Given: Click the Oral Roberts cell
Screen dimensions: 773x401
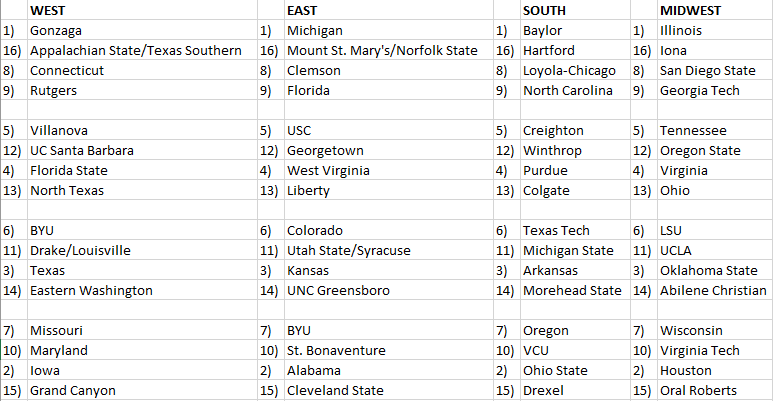Looking at the screenshot, I should 698,390.
